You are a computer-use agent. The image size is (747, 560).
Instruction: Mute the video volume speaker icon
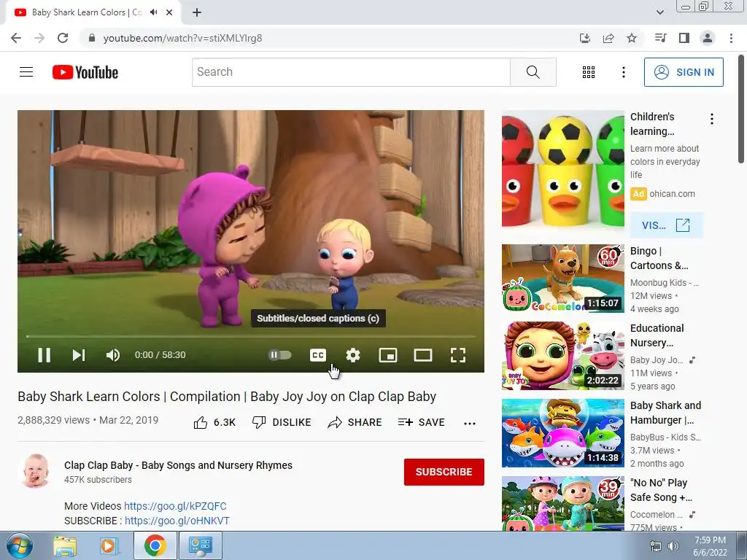click(113, 355)
